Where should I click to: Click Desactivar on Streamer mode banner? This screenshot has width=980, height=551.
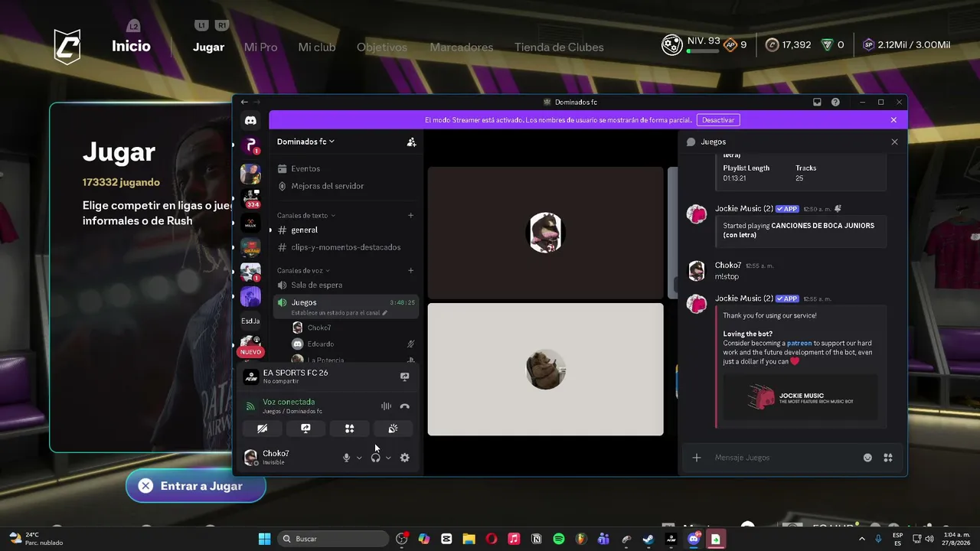[718, 120]
